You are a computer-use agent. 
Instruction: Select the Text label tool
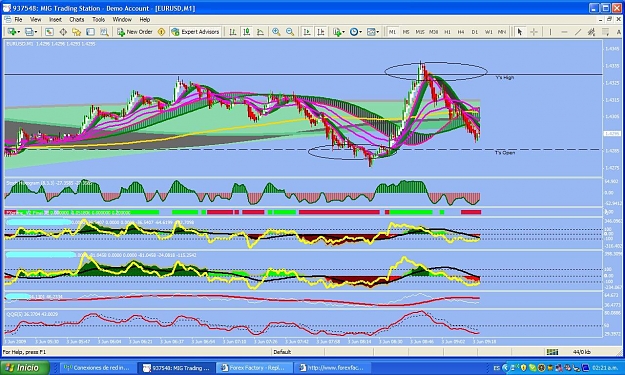(619, 32)
